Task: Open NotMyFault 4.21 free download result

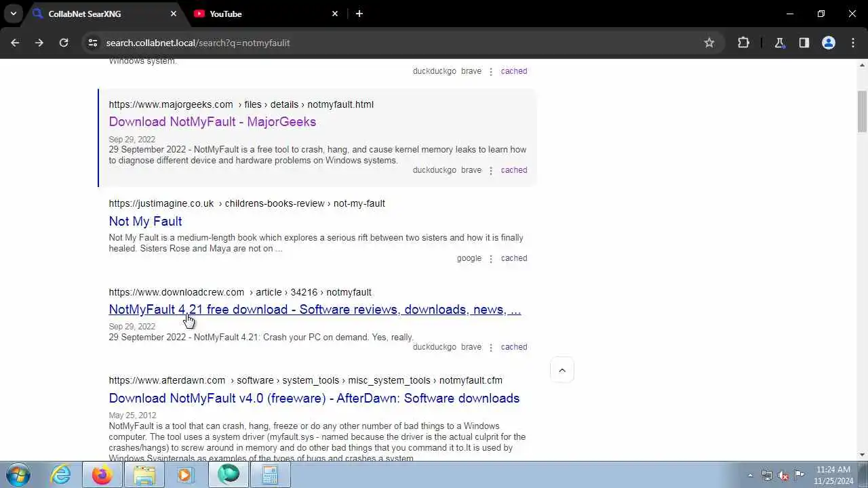Action: click(315, 310)
